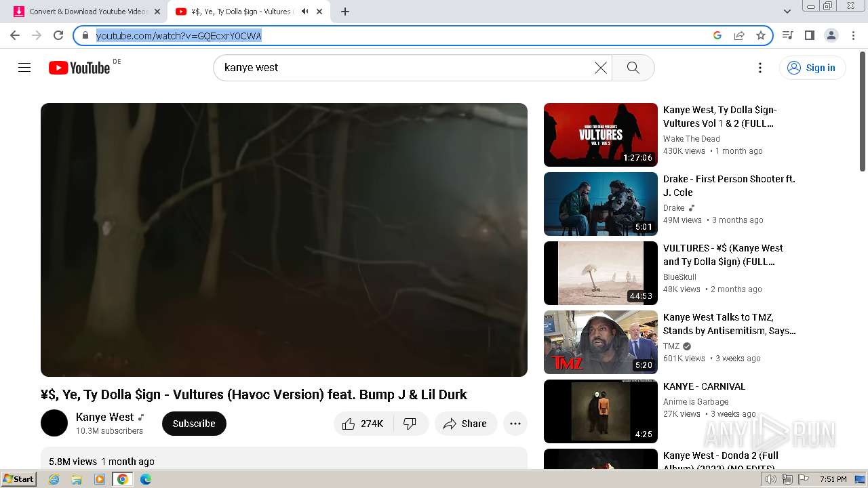The height and width of the screenshot is (488, 868).
Task: Open the Windows Start menu
Action: pos(18,479)
